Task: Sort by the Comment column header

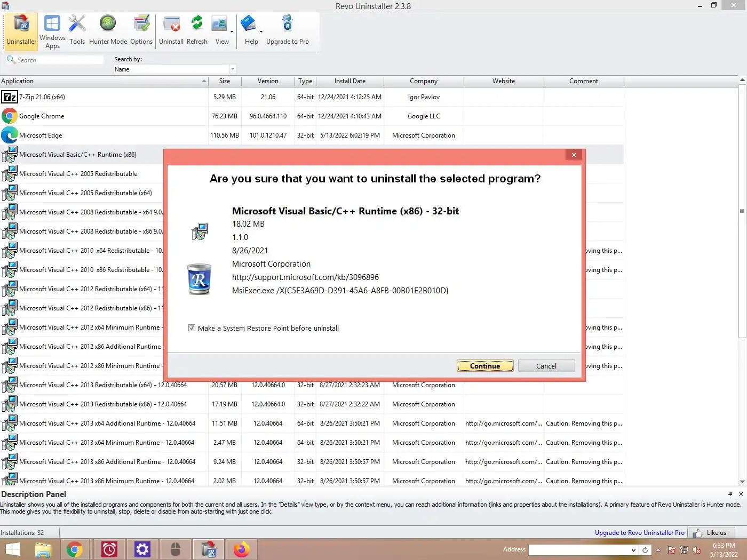Action: tap(584, 81)
